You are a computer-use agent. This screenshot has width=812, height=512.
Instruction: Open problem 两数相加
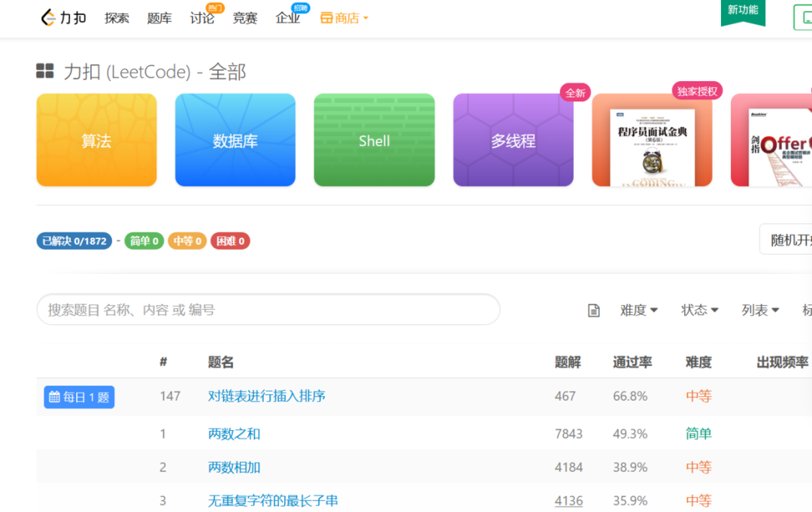tap(234, 468)
